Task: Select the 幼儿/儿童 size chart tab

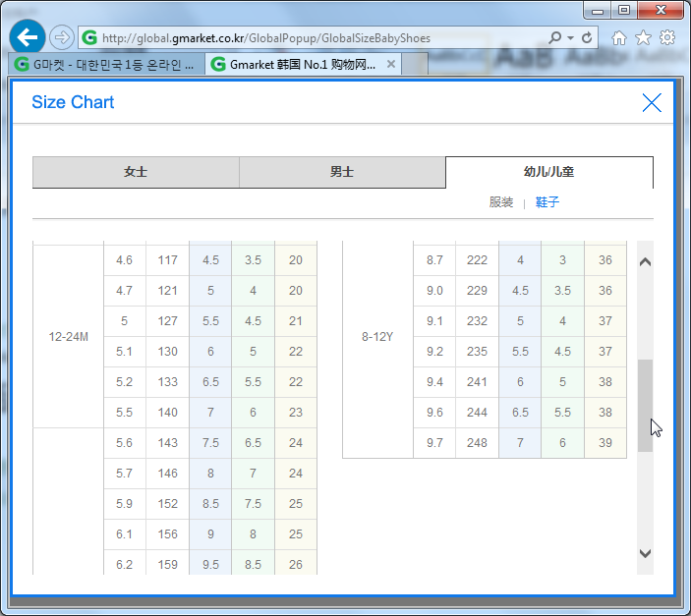Action: [x=548, y=172]
